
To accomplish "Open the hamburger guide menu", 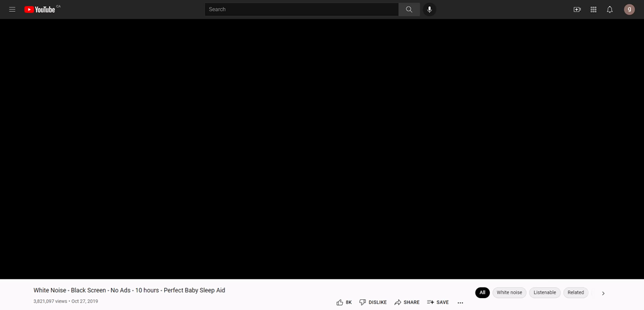I will pos(12,9).
